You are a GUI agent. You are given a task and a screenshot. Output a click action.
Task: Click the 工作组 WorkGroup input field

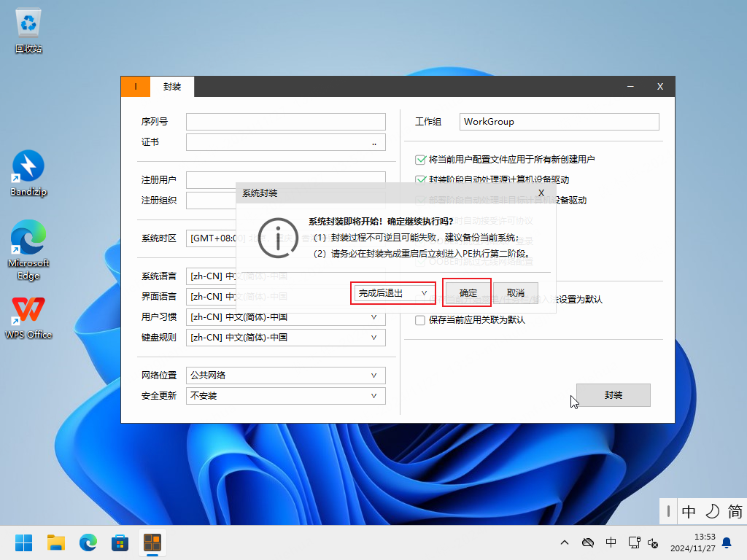[560, 122]
